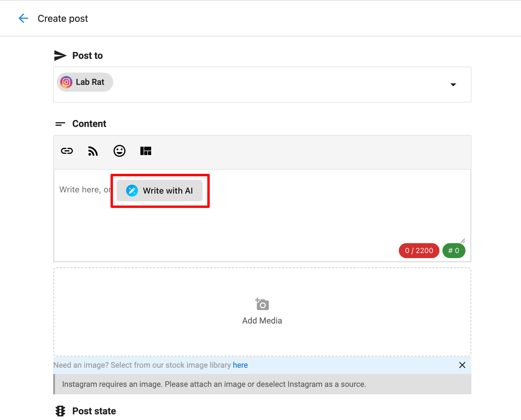Image resolution: width=521 pixels, height=420 pixels.
Task: Click the paper plane icon beside Post to
Action: tap(60, 56)
